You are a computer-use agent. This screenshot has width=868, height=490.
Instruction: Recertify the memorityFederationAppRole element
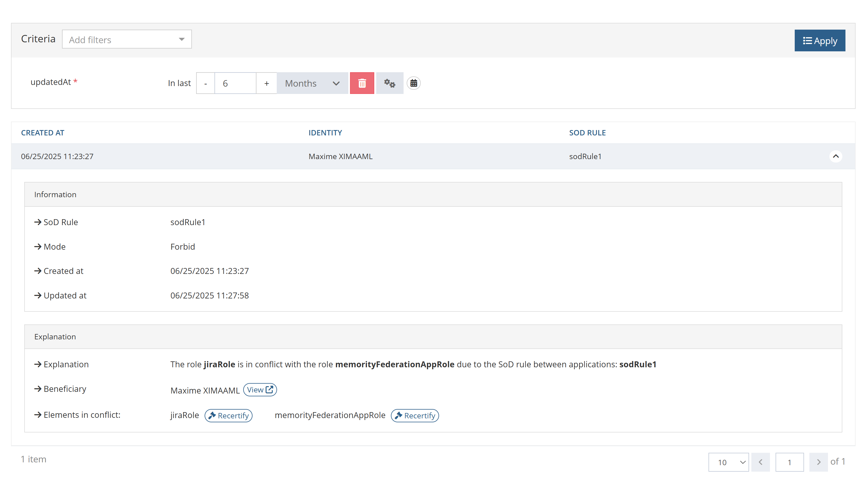pos(415,416)
